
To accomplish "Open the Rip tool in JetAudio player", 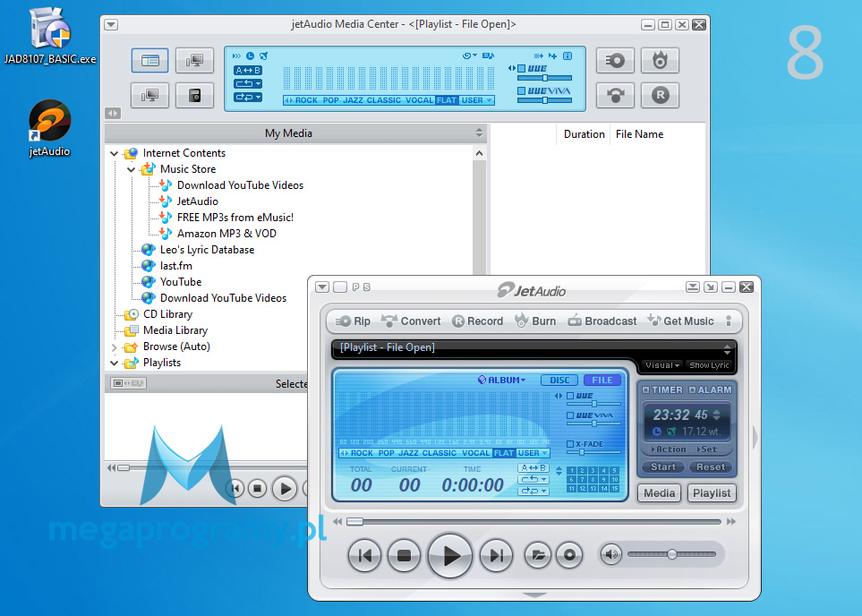I will tap(353, 321).
